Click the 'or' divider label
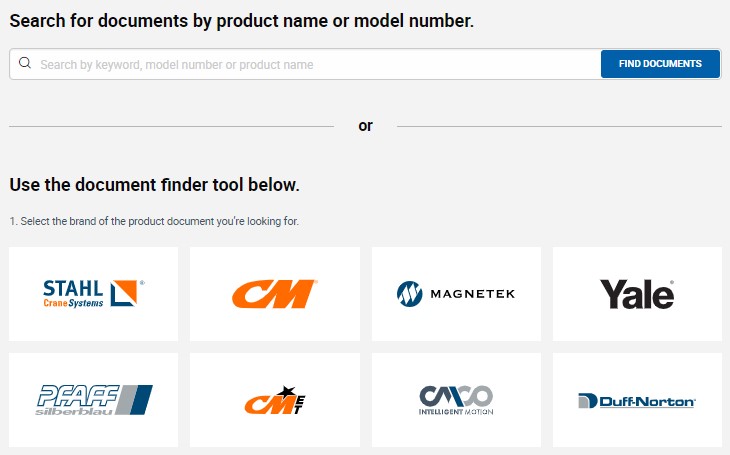This screenshot has height=455, width=730. (365, 126)
